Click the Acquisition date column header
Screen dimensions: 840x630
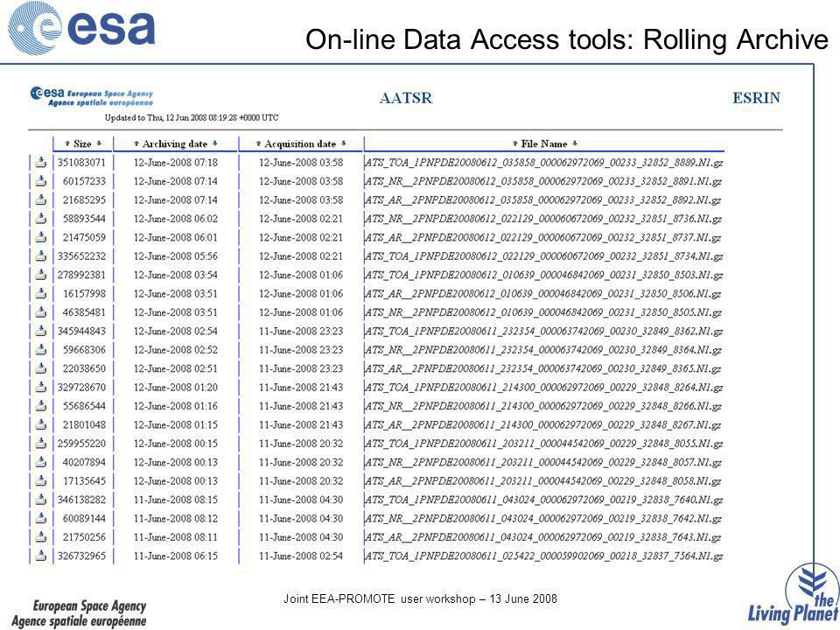click(x=300, y=143)
